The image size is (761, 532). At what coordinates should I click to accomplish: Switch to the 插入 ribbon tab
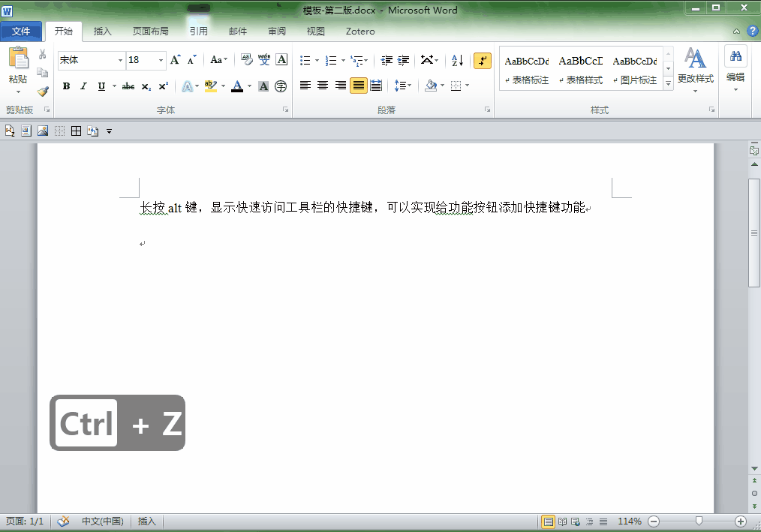(x=102, y=32)
